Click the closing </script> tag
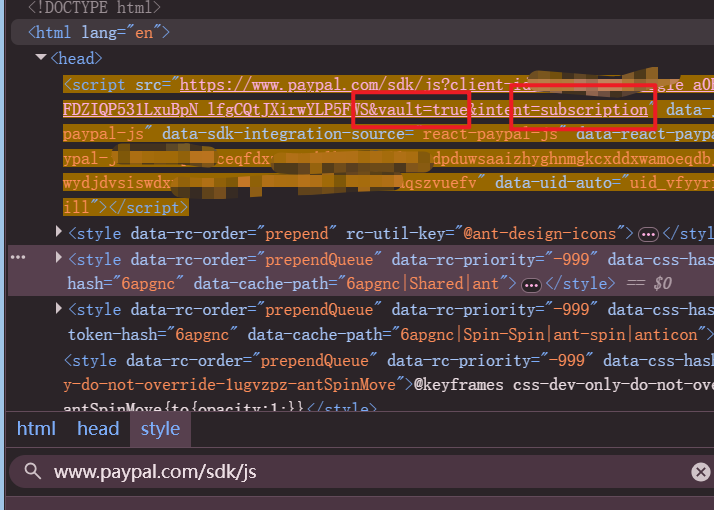The image size is (714, 510). pyautogui.click(x=148, y=208)
